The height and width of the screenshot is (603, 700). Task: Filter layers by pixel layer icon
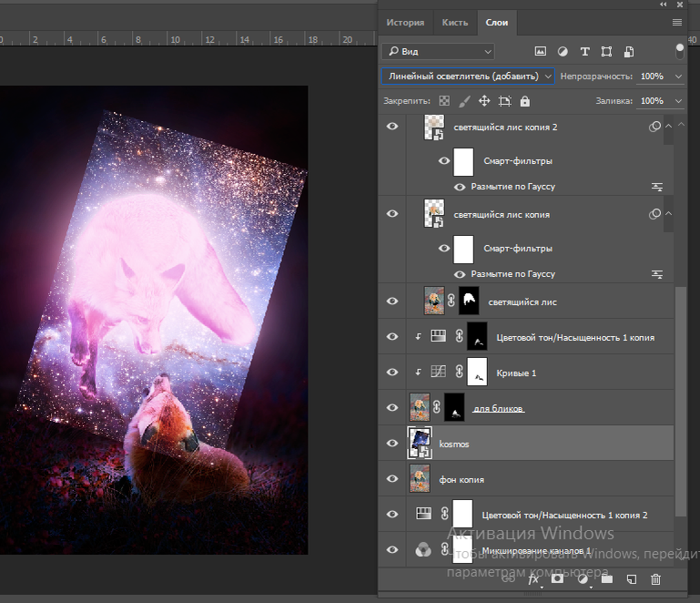pos(540,51)
